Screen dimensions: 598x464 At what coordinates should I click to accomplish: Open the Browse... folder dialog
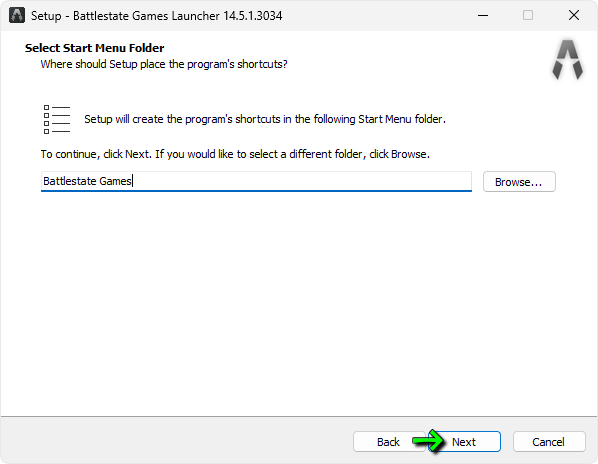519,182
